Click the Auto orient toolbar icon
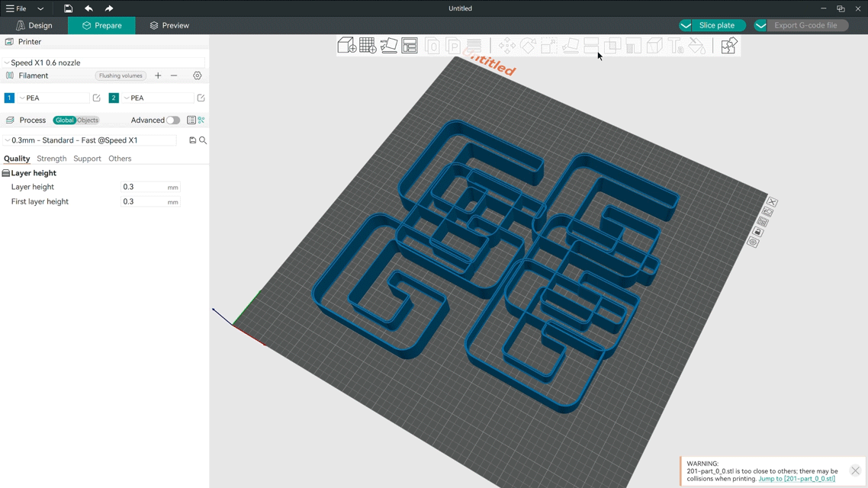 click(388, 46)
